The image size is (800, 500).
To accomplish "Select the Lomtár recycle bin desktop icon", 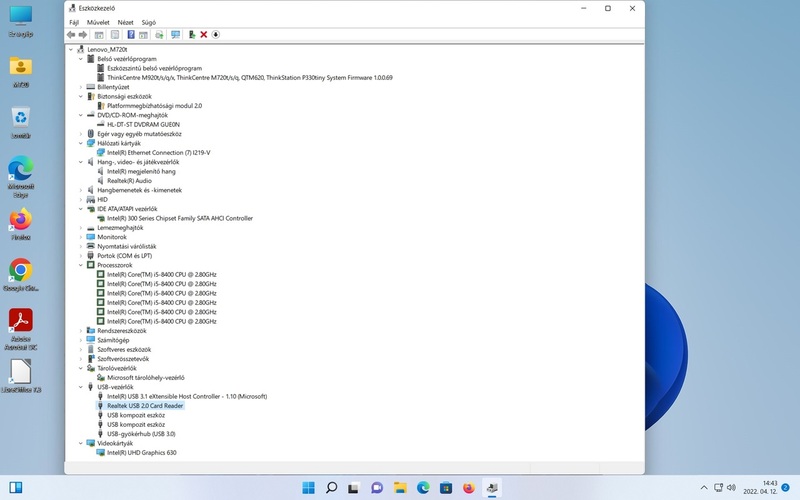I will (x=21, y=122).
